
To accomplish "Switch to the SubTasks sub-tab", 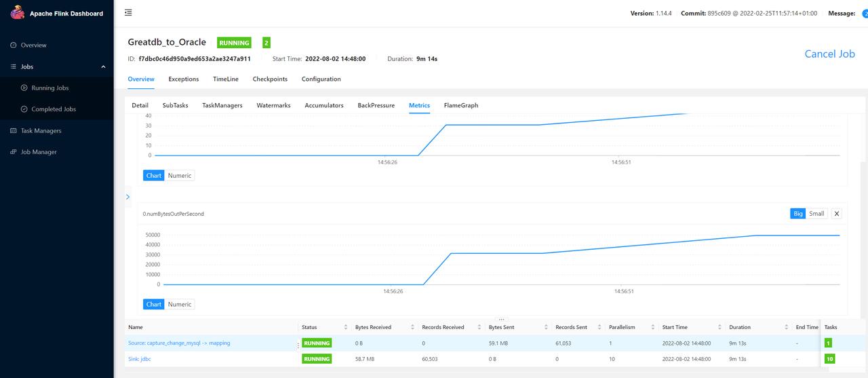I will click(x=176, y=105).
